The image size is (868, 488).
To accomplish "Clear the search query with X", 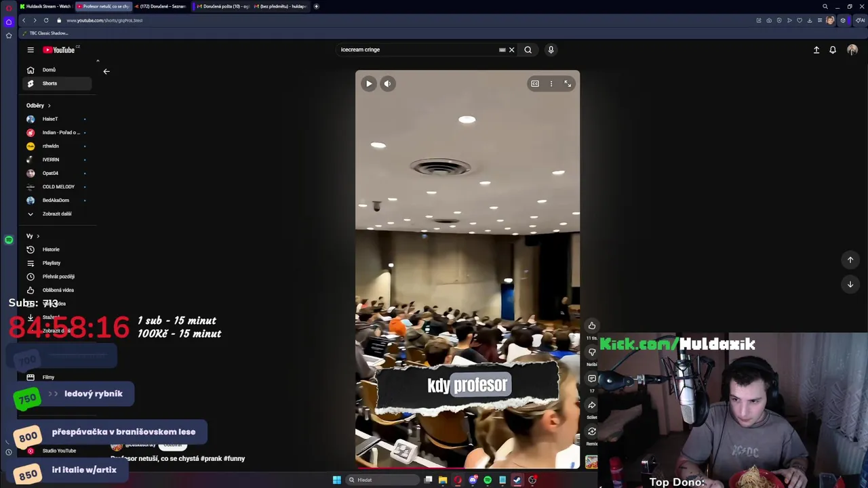I will [x=512, y=49].
